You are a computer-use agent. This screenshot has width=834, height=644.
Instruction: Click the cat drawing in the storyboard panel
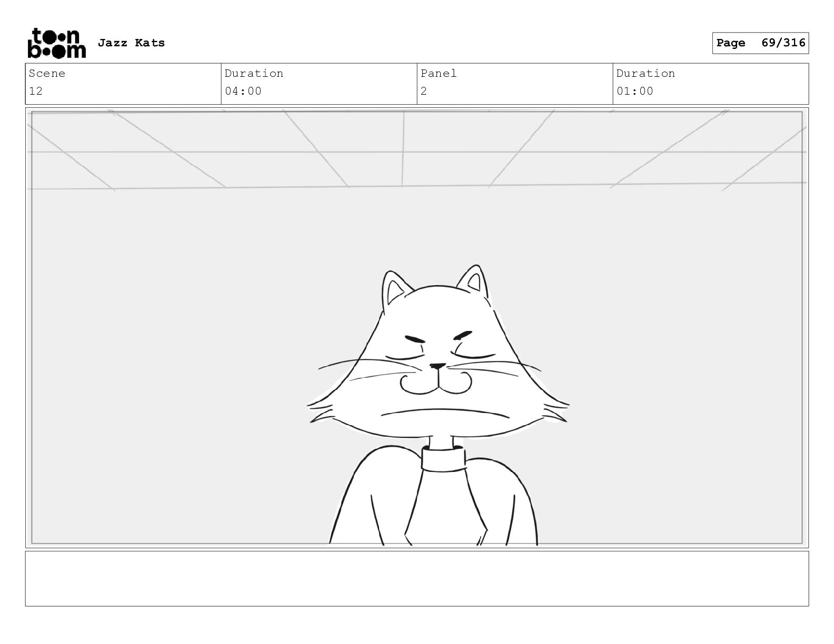[437, 405]
